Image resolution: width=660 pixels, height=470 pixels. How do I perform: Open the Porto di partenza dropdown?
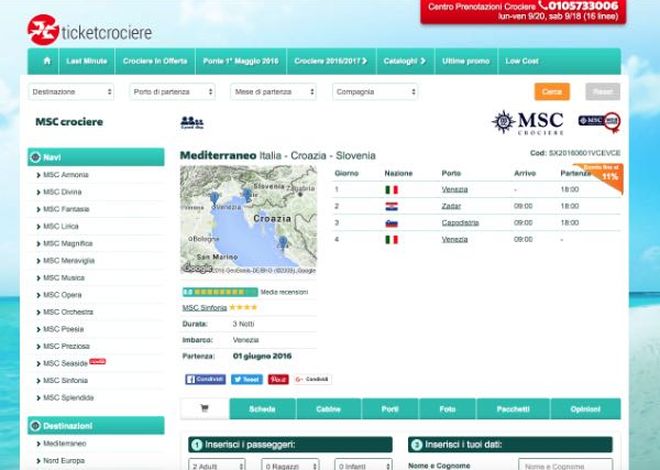[173, 92]
